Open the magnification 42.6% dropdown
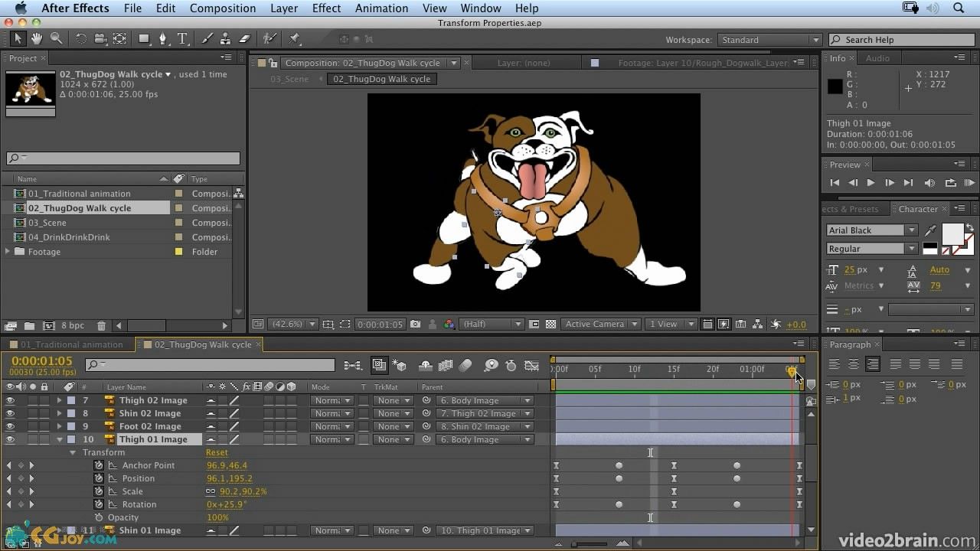This screenshot has width=980, height=551. [292, 324]
